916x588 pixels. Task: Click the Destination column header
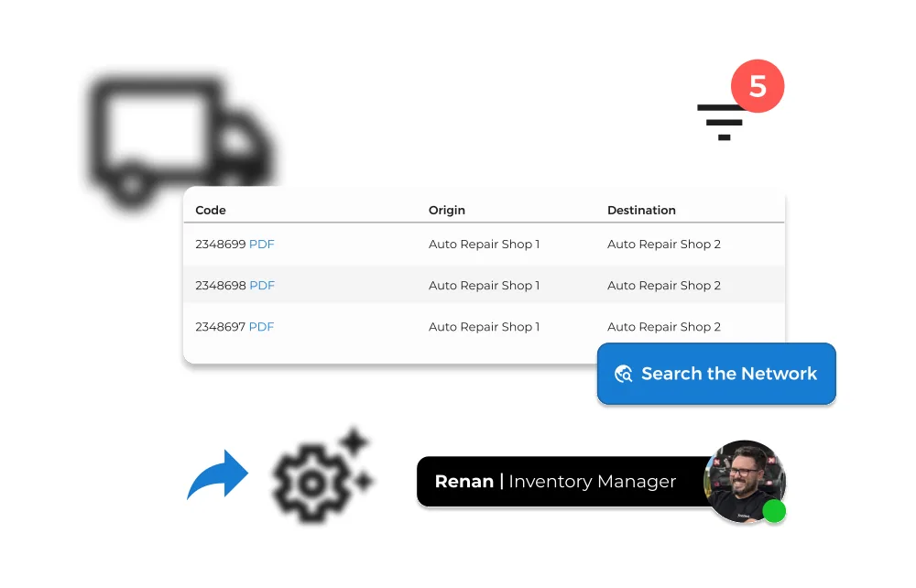pos(641,211)
